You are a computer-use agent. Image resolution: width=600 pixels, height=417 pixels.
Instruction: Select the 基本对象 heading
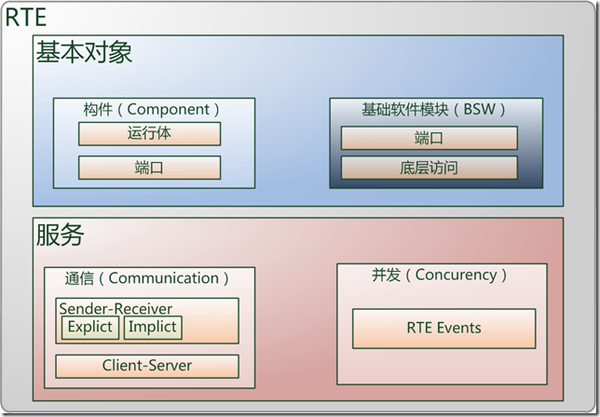[x=84, y=52]
